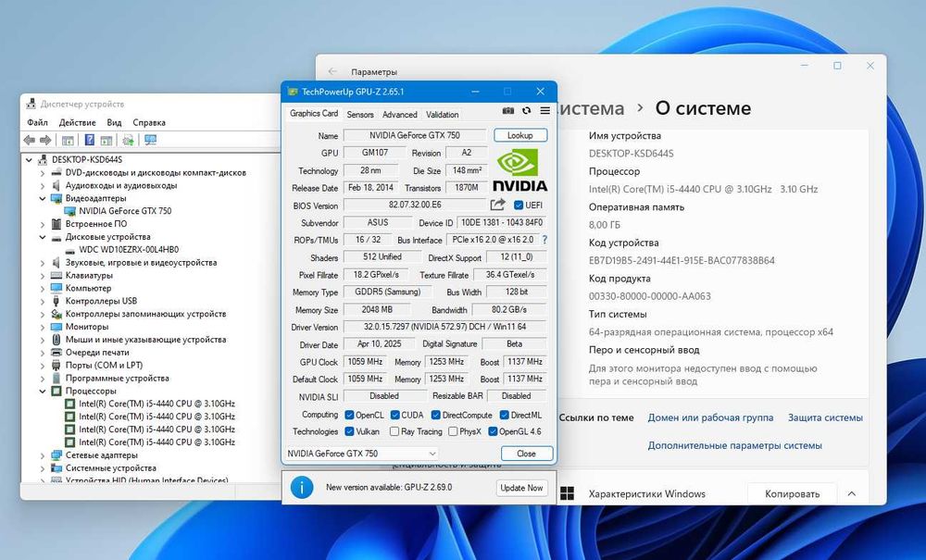Open the NVIDIA GeForce GTX 750 GPU dropdown

coord(362,454)
